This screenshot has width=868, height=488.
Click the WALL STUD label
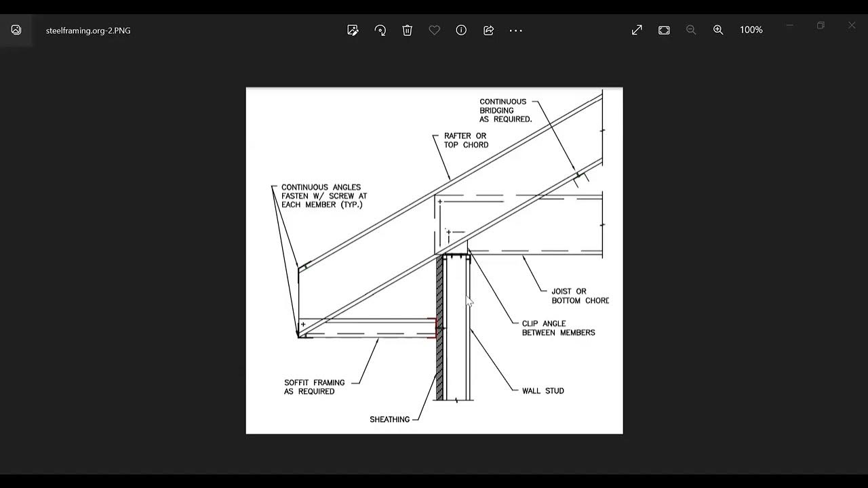pyautogui.click(x=542, y=391)
